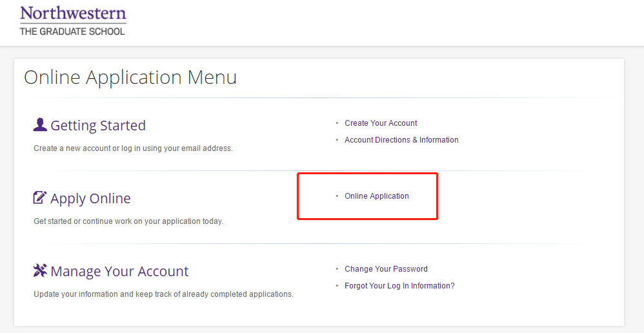Click the Getting Started section heading
644x333 pixels.
98,125
